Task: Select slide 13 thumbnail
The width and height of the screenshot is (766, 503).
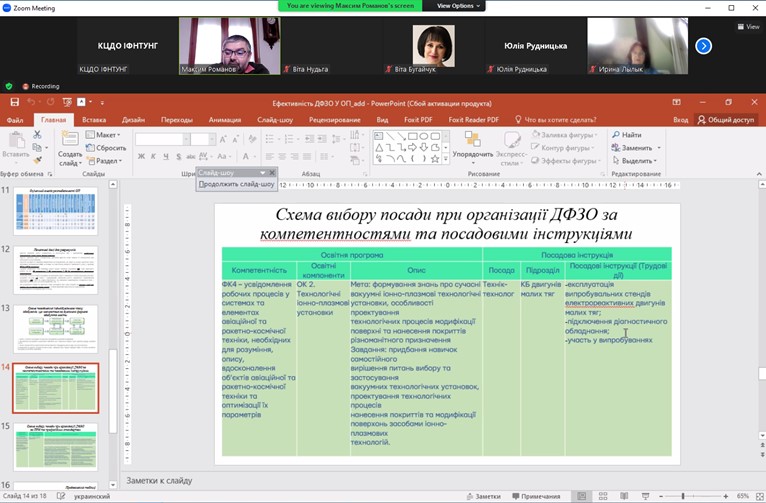Action: point(56,329)
